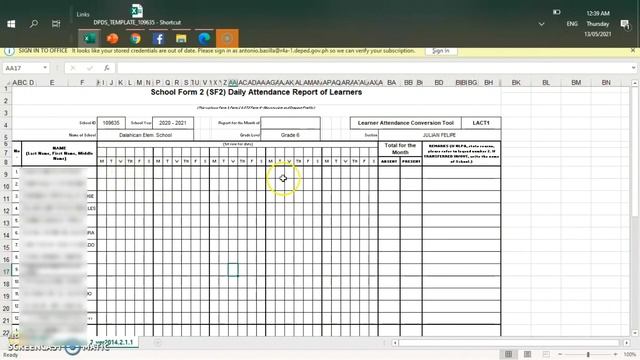Open the DPDS_TEMPLATE_109635 shortcut file
Screen dimensions: 640x360
click(137, 15)
